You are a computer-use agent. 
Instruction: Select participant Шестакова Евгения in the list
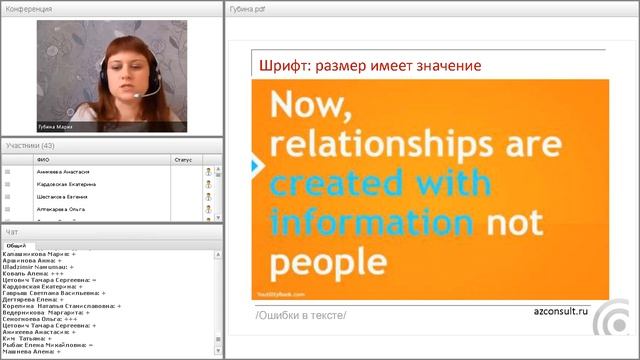tap(62, 197)
